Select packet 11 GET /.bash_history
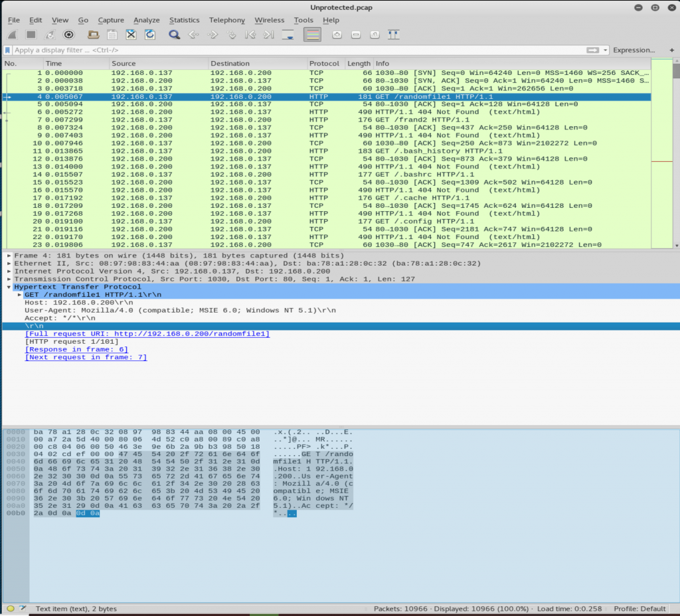Viewport: 680px width, 616px height. [327, 151]
